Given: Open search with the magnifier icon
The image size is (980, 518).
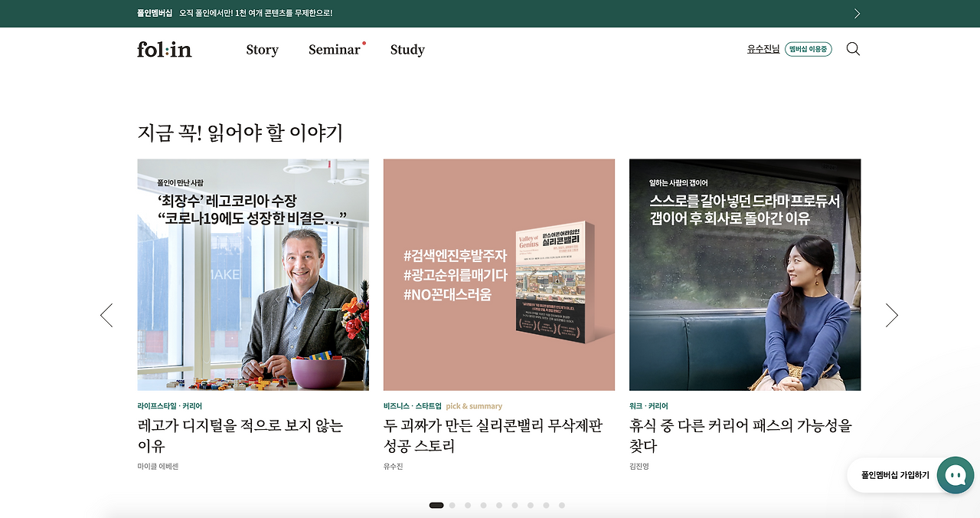Looking at the screenshot, I should coord(853,48).
